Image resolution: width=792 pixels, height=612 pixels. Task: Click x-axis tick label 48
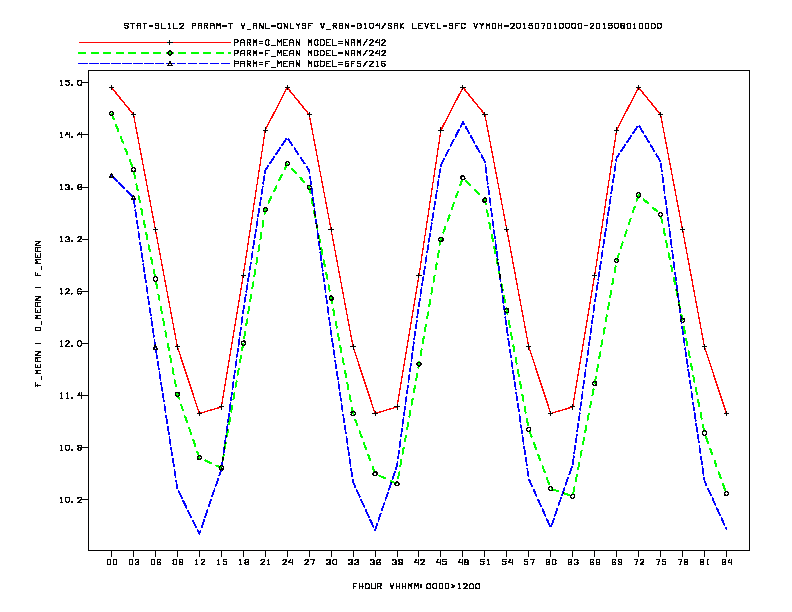point(463,562)
